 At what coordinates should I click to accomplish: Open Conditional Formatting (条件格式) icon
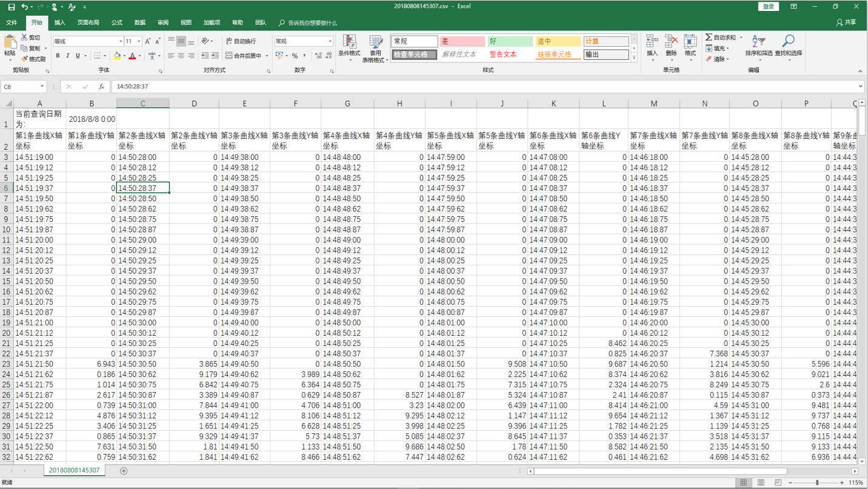[x=349, y=42]
